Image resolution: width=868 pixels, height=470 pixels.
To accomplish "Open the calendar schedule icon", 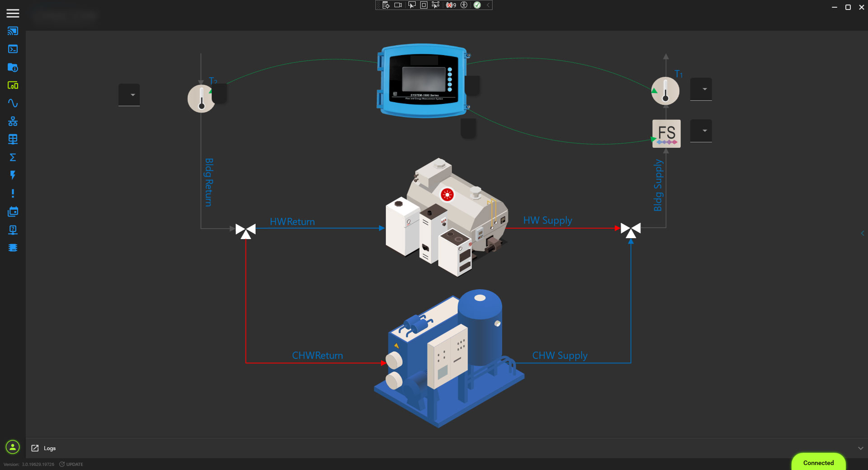I will [13, 211].
